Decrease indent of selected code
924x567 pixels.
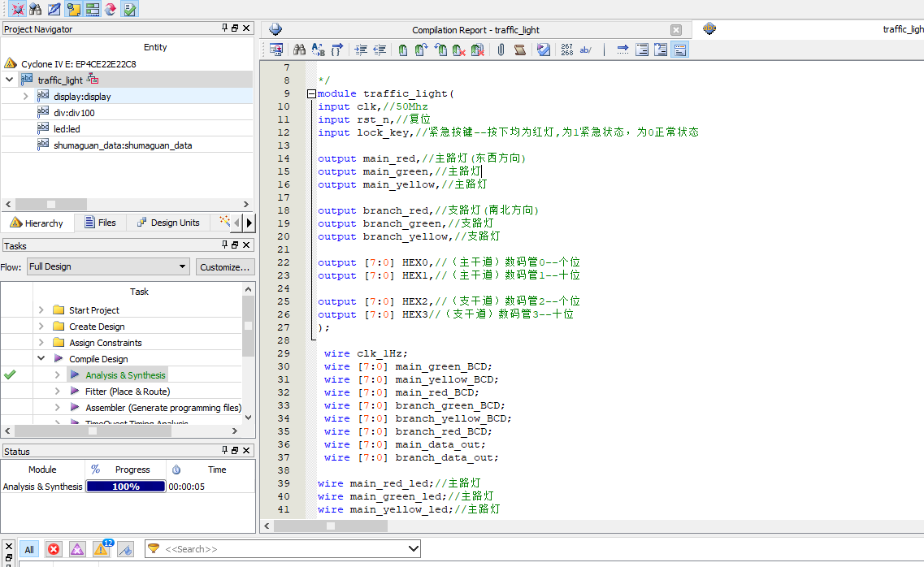380,50
